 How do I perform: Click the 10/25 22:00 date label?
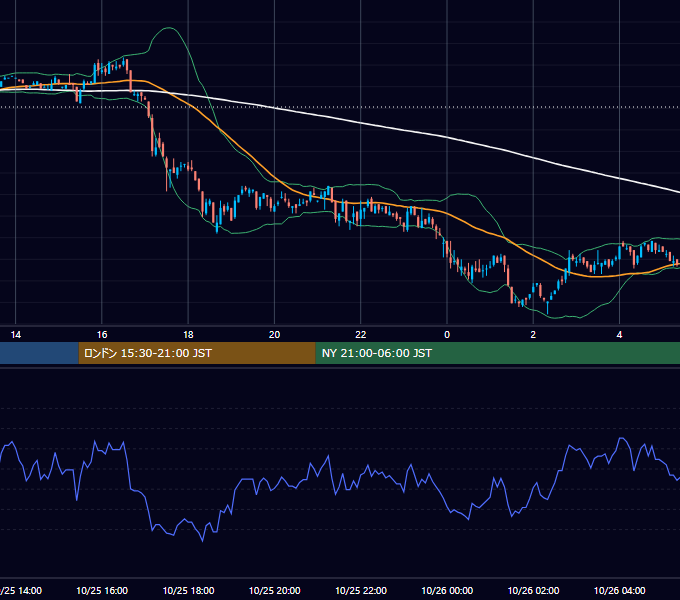[x=361, y=590]
